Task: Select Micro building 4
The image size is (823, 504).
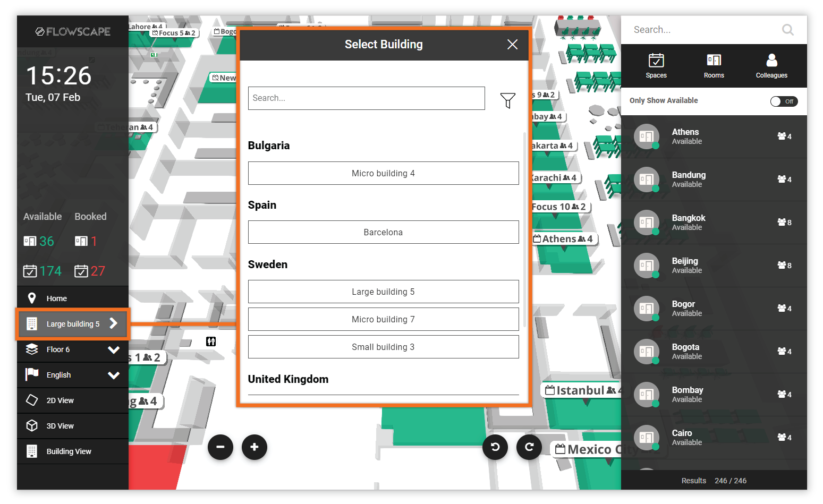Action: pyautogui.click(x=384, y=173)
